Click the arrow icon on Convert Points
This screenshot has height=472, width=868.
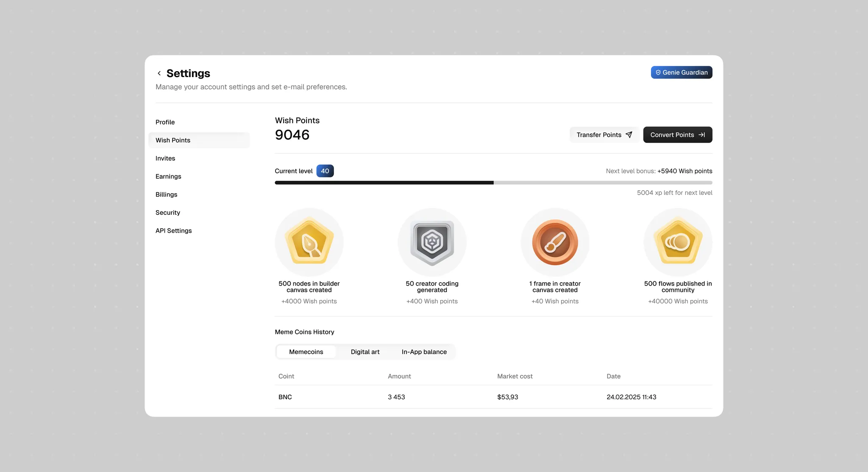tap(702, 135)
